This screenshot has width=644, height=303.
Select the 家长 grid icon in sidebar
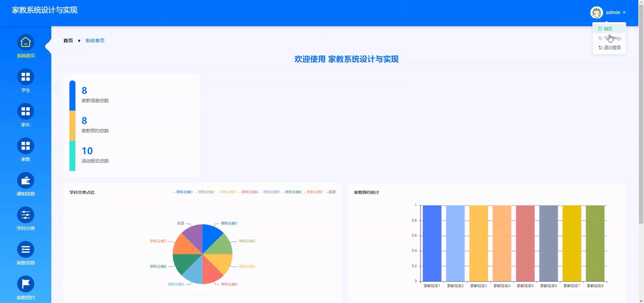click(26, 111)
